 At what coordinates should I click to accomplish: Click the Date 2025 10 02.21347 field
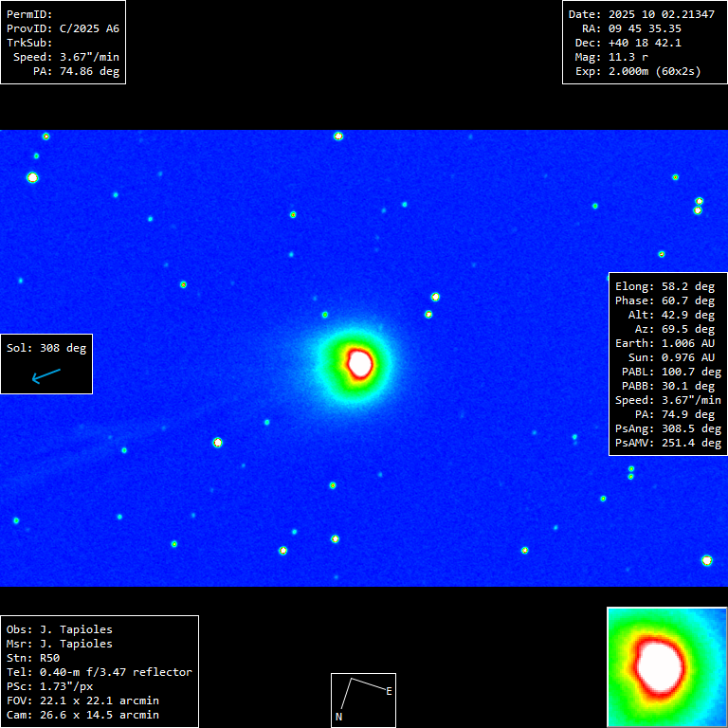pos(641,14)
